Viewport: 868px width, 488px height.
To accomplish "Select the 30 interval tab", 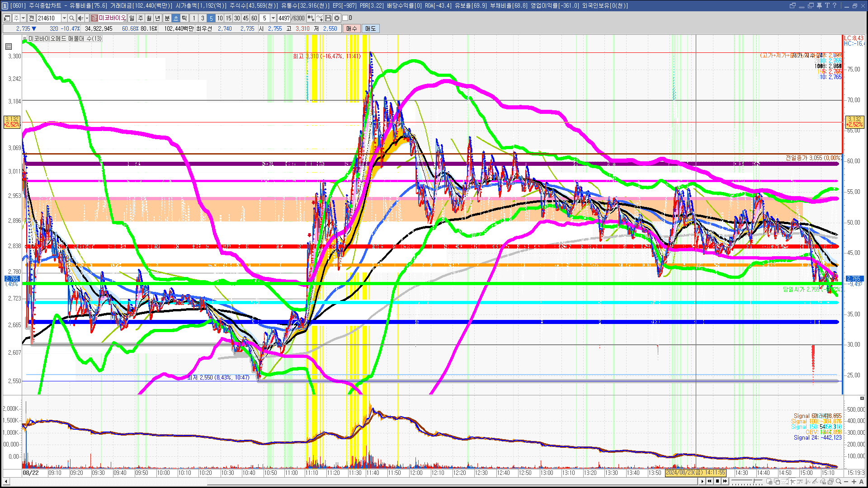I will point(237,18).
